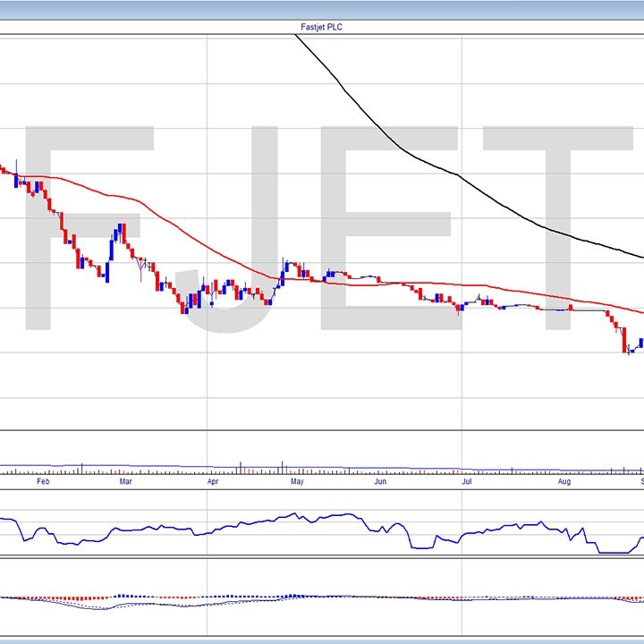Click the blue status bar at the bottom edge
The image size is (644, 644).
[x=322, y=640]
